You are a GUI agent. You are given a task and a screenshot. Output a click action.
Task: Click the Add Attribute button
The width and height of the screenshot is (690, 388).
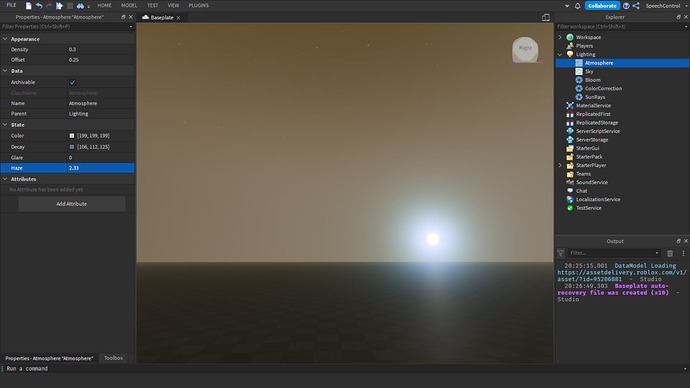(x=72, y=204)
